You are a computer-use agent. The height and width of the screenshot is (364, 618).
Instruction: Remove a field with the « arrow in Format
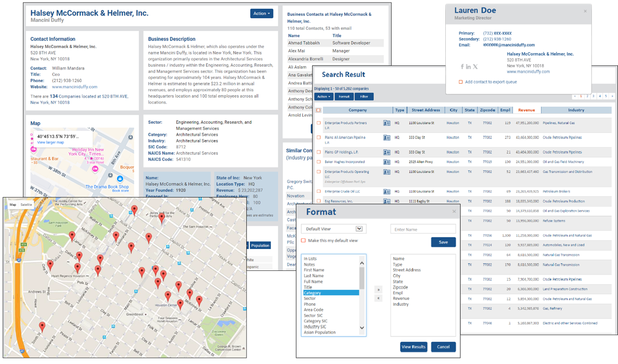[378, 298]
